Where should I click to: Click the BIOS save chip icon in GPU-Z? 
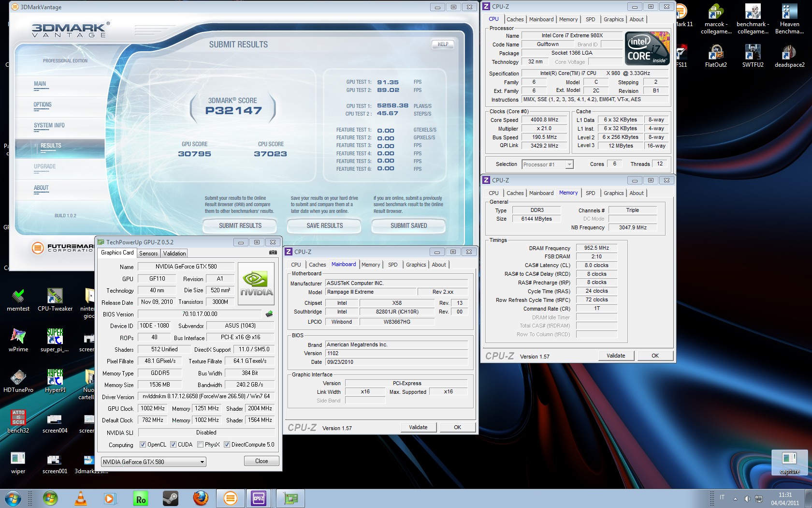[269, 314]
